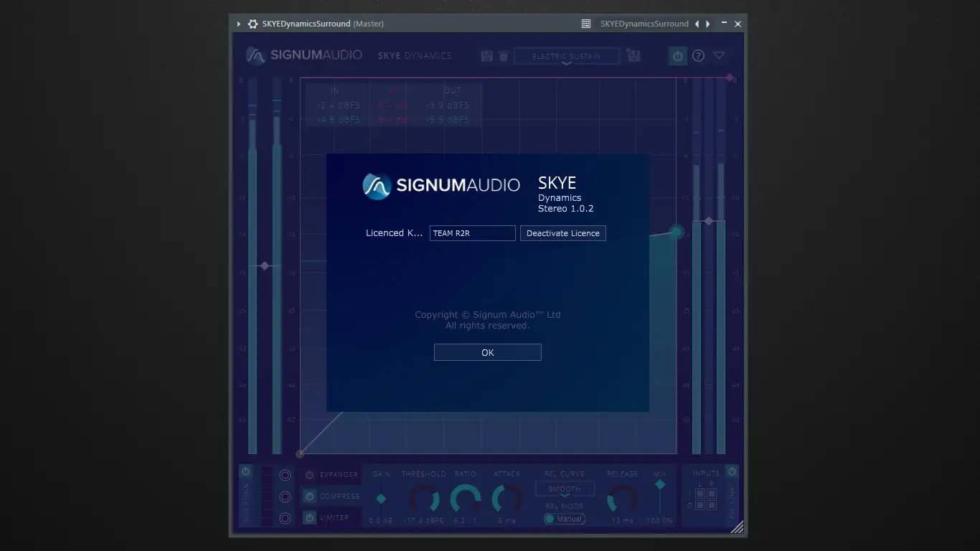Viewport: 980px width, 551px height.
Task: Toggle the Inputs R column, O row box
Action: click(712, 505)
